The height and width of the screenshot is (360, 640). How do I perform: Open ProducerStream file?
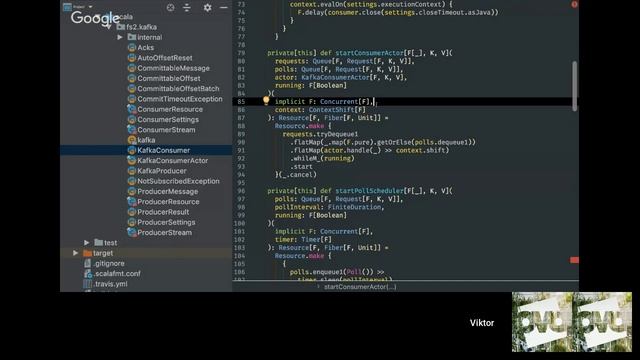click(x=164, y=232)
